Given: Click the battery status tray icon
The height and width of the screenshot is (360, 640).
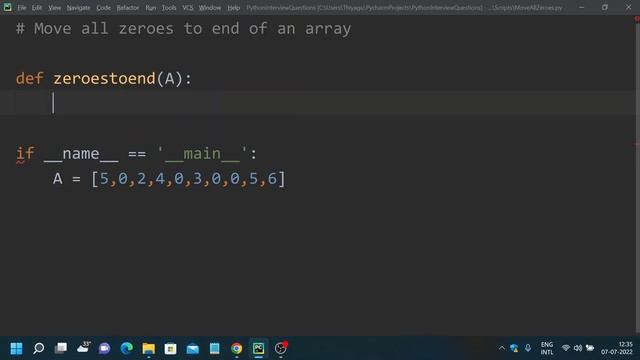Looking at the screenshot, I should tap(590, 348).
